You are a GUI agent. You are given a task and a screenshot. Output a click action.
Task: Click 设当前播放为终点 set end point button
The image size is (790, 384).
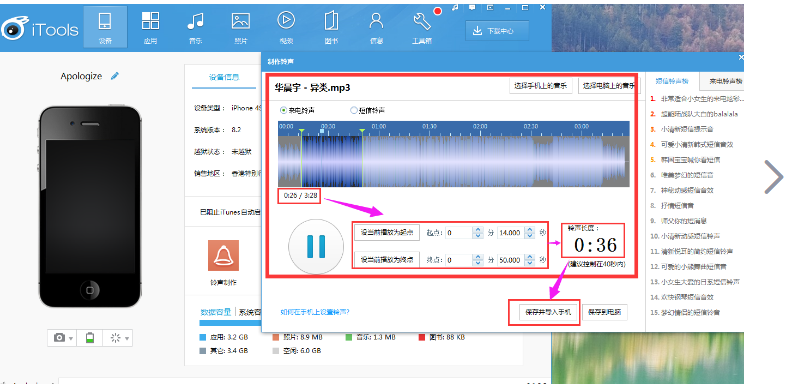tap(387, 260)
